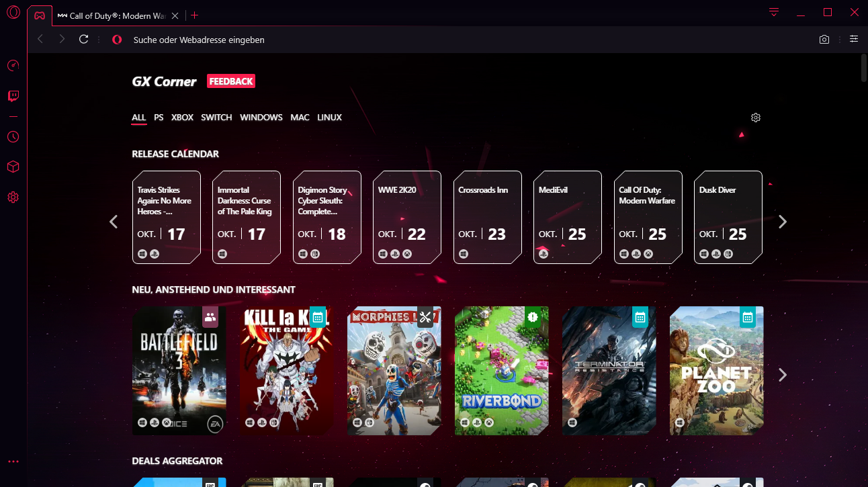Viewport: 868px width, 487px height.
Task: Open Digimon Story Cyber Sleuth release card
Action: 327,218
